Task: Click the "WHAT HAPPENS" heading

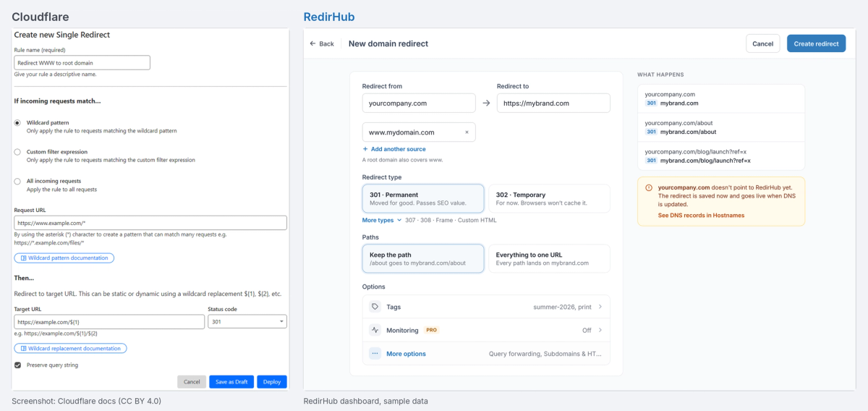Action: (x=660, y=75)
